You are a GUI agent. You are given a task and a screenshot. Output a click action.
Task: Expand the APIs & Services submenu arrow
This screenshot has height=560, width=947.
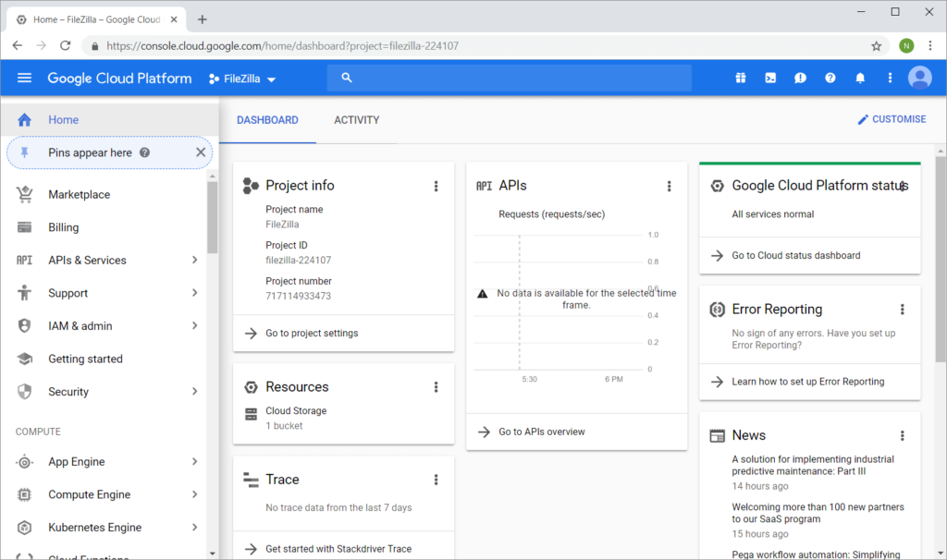click(194, 260)
